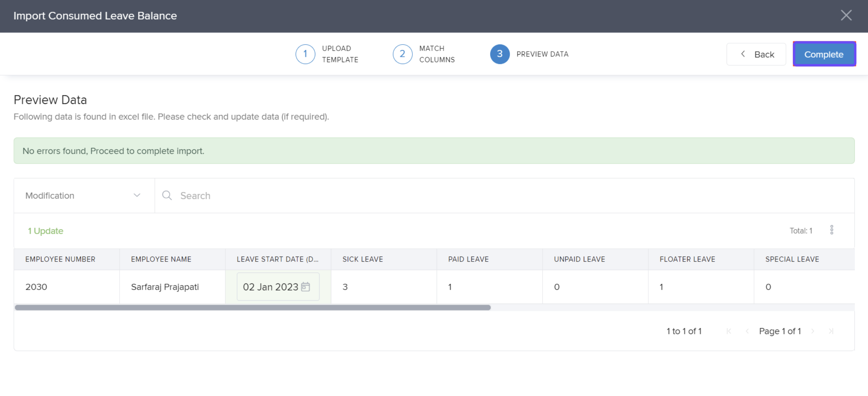The height and width of the screenshot is (396, 868).
Task: Jump to last page arrow
Action: click(x=831, y=331)
